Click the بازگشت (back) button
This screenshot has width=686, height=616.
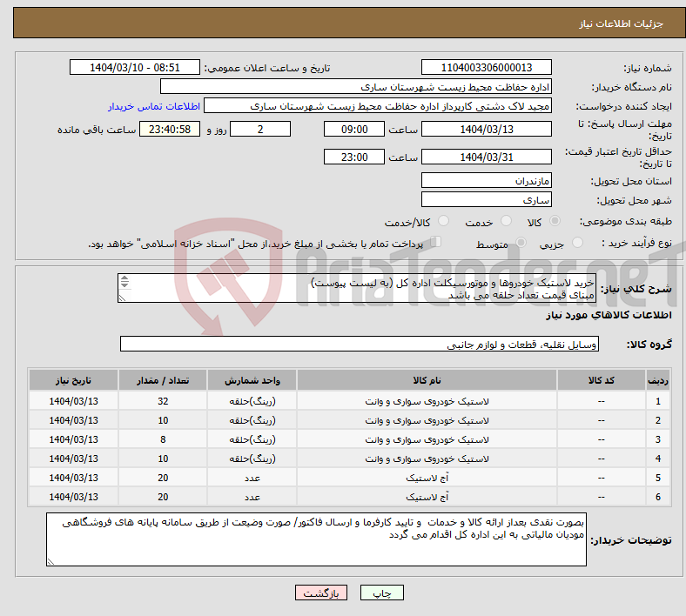tap(321, 593)
